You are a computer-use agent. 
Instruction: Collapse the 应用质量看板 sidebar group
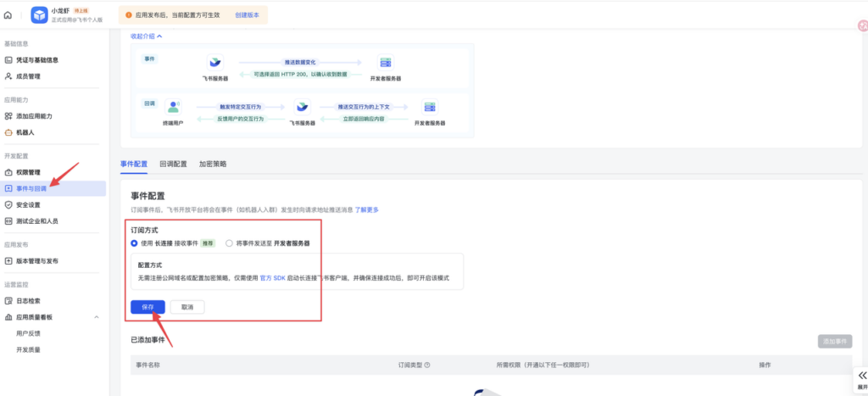96,317
